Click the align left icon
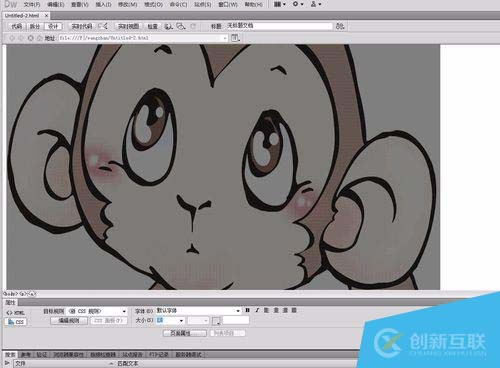 click(266, 310)
